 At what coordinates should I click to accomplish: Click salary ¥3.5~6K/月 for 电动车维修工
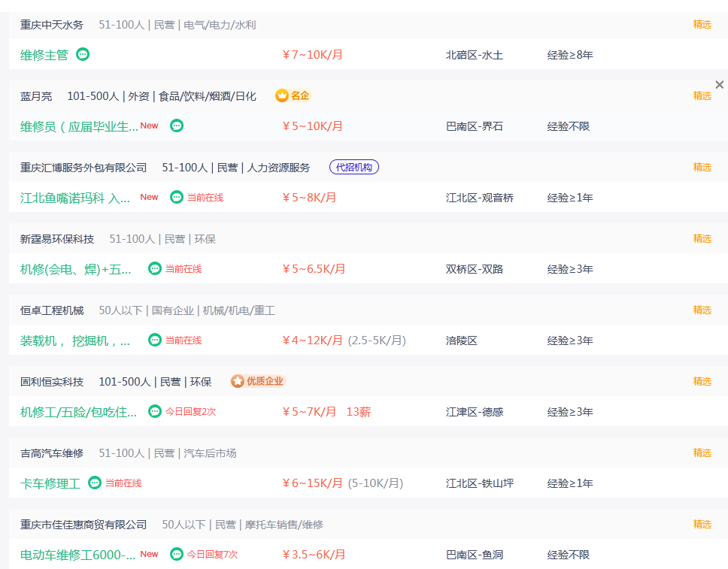[314, 555]
